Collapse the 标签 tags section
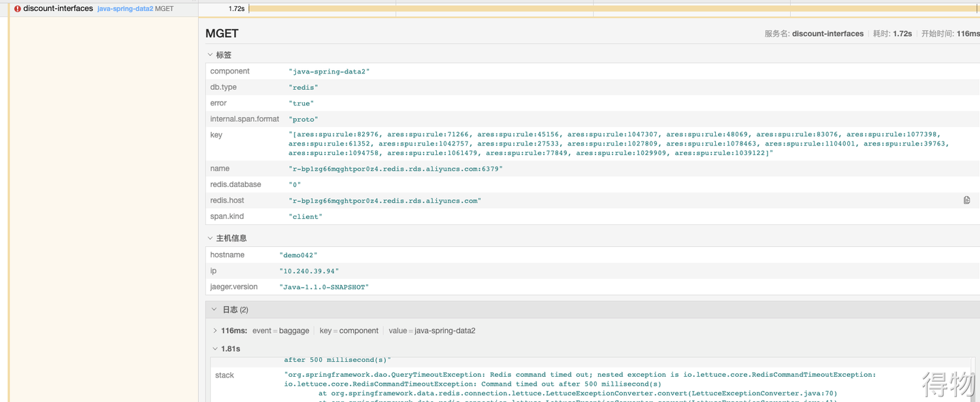 point(210,55)
